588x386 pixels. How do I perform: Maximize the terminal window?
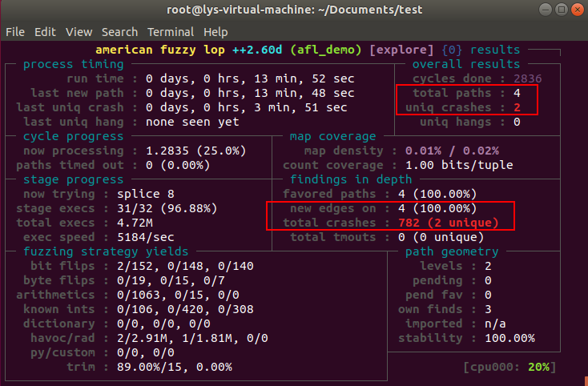tap(562, 10)
